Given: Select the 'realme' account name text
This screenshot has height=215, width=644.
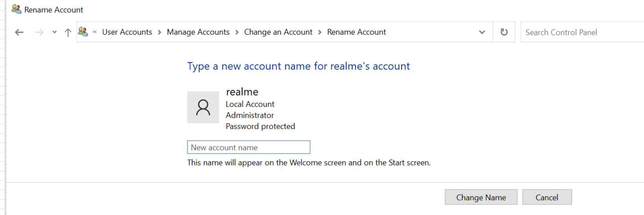Looking at the screenshot, I should tap(242, 92).
